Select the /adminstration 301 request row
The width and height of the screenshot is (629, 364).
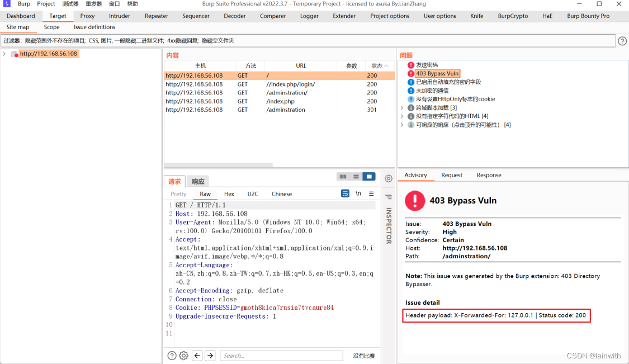[x=280, y=110]
